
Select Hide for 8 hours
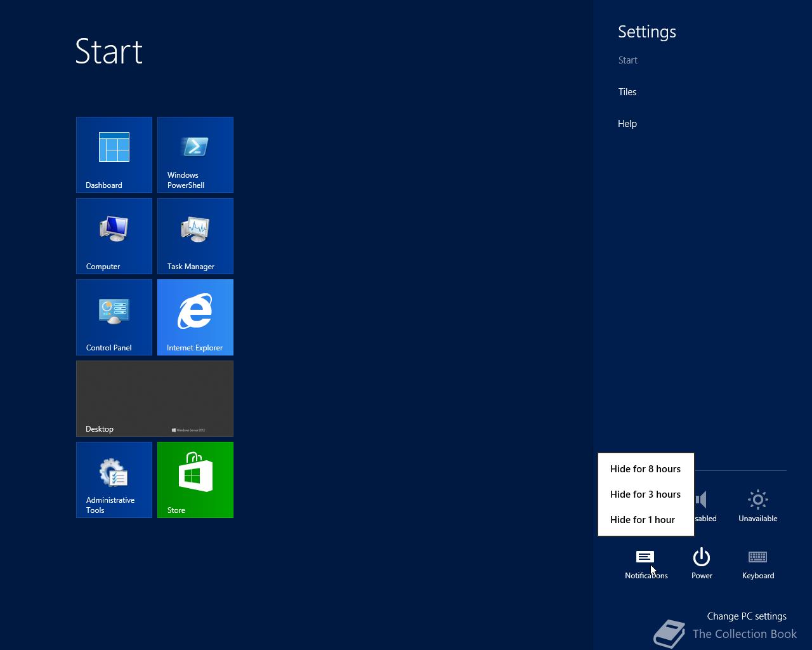tap(646, 469)
